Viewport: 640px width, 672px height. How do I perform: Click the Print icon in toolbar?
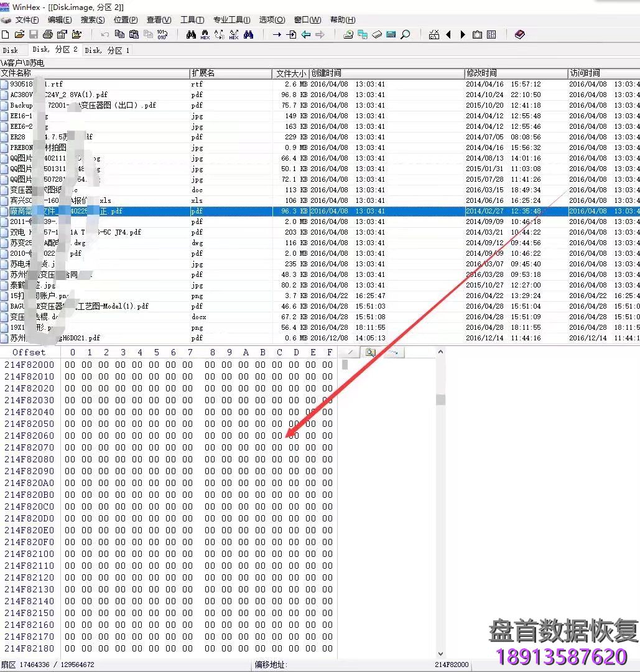pos(48,35)
